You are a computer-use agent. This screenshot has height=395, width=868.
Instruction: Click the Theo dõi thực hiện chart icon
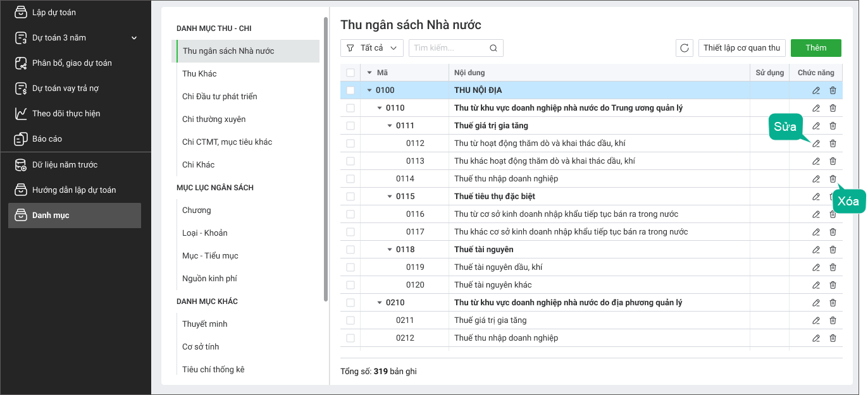tap(20, 113)
